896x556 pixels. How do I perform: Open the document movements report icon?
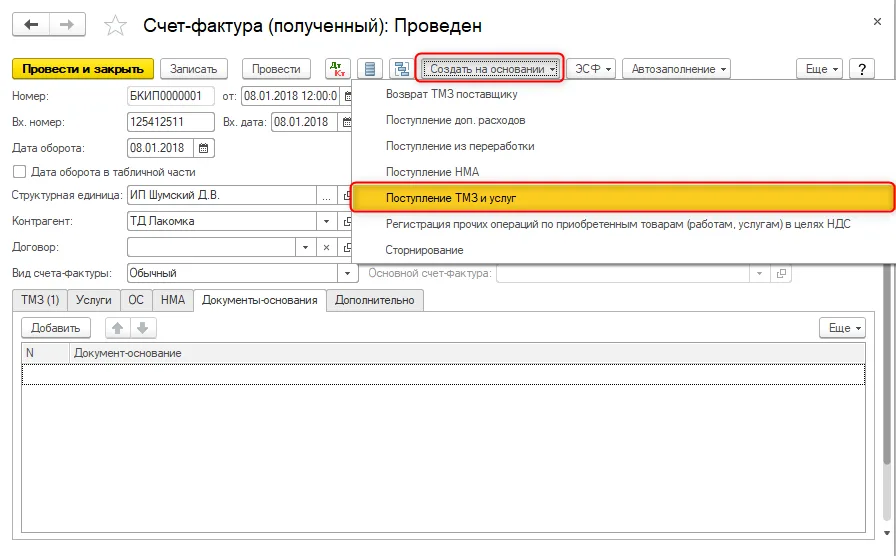coord(370,69)
